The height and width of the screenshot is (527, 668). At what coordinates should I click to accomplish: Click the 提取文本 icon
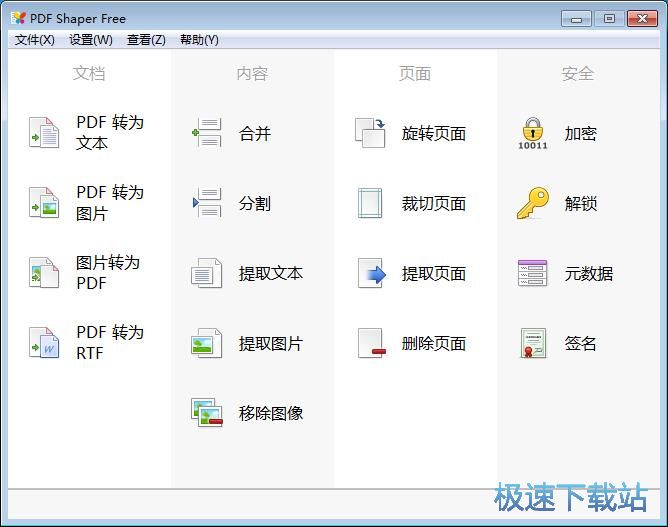coord(207,273)
